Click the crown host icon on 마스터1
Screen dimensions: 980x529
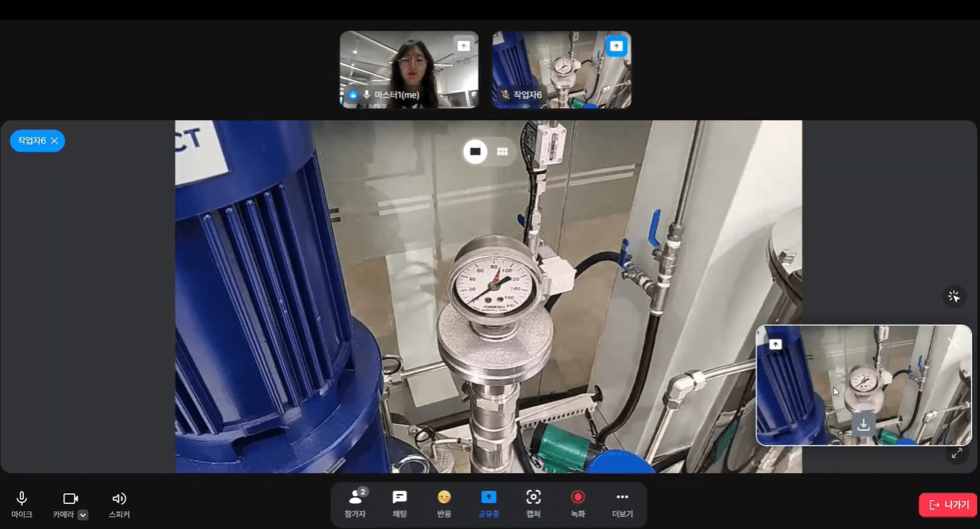click(x=353, y=95)
